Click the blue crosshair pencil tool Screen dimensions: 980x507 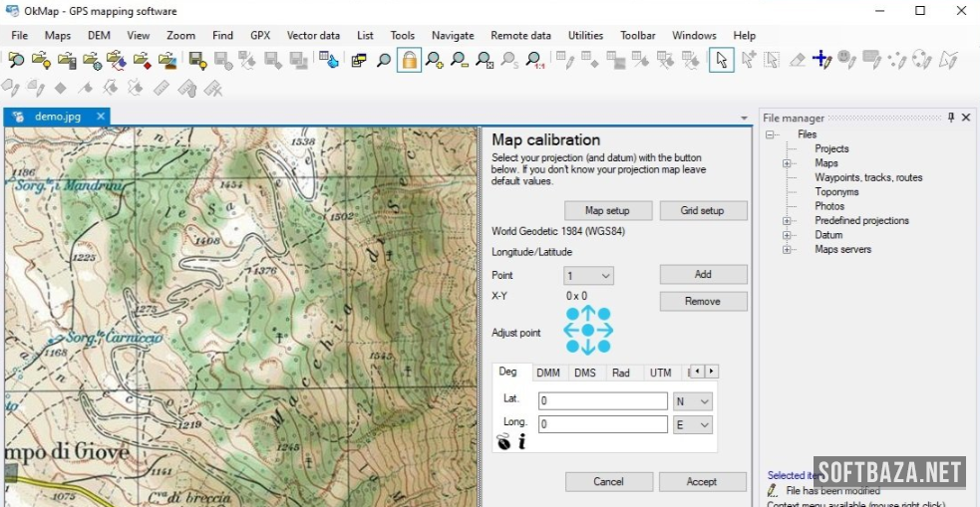coord(821,60)
